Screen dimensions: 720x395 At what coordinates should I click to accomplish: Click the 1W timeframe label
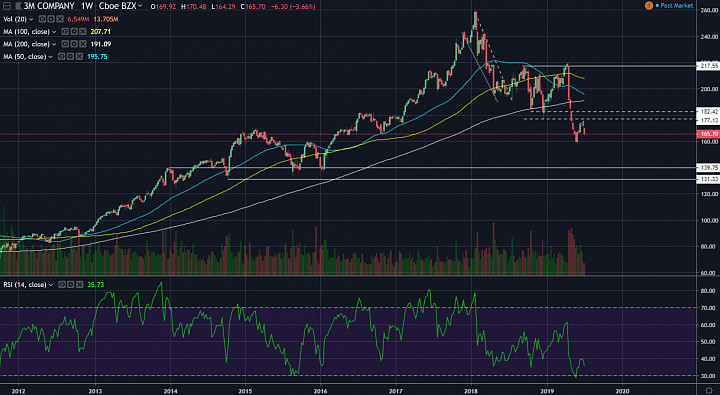pyautogui.click(x=87, y=6)
